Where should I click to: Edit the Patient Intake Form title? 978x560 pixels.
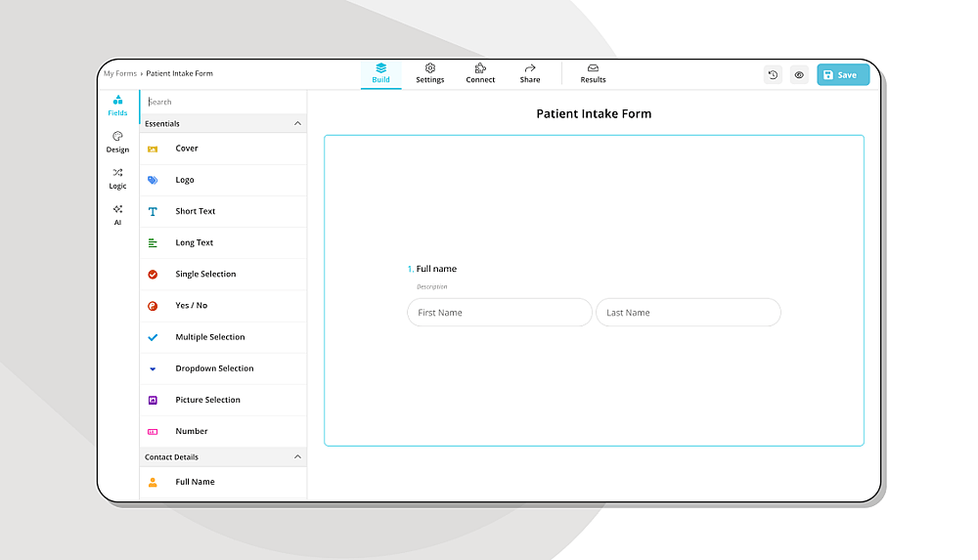pyautogui.click(x=594, y=113)
